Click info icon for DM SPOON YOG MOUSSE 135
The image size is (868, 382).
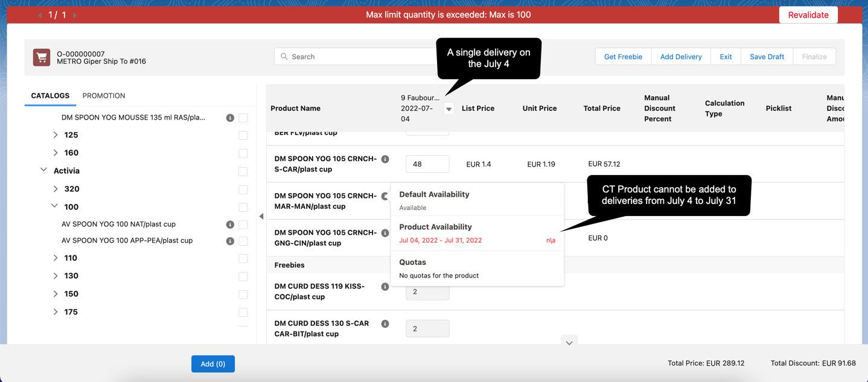click(x=230, y=118)
